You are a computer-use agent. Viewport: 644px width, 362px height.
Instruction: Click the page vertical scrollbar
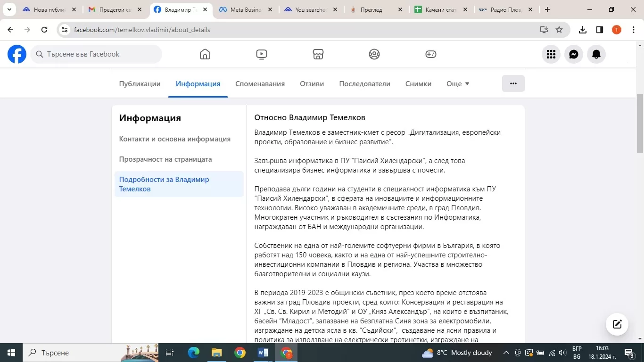pyautogui.click(x=640, y=123)
